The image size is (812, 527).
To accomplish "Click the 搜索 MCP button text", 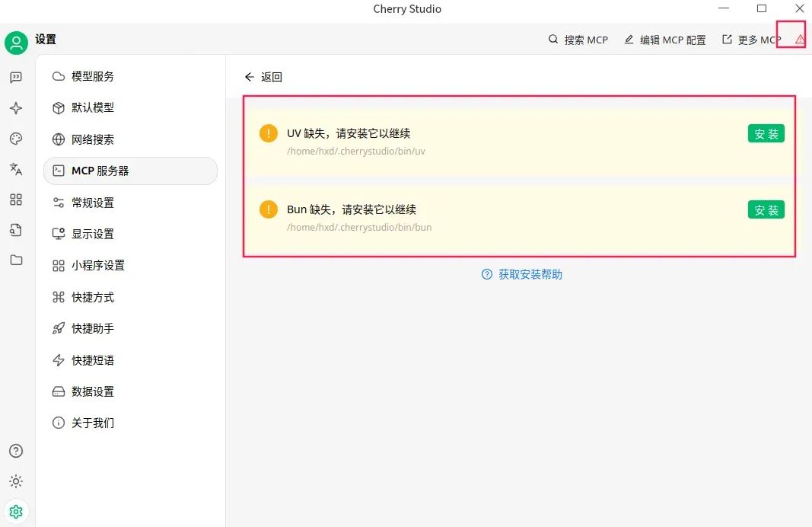I will 586,40.
